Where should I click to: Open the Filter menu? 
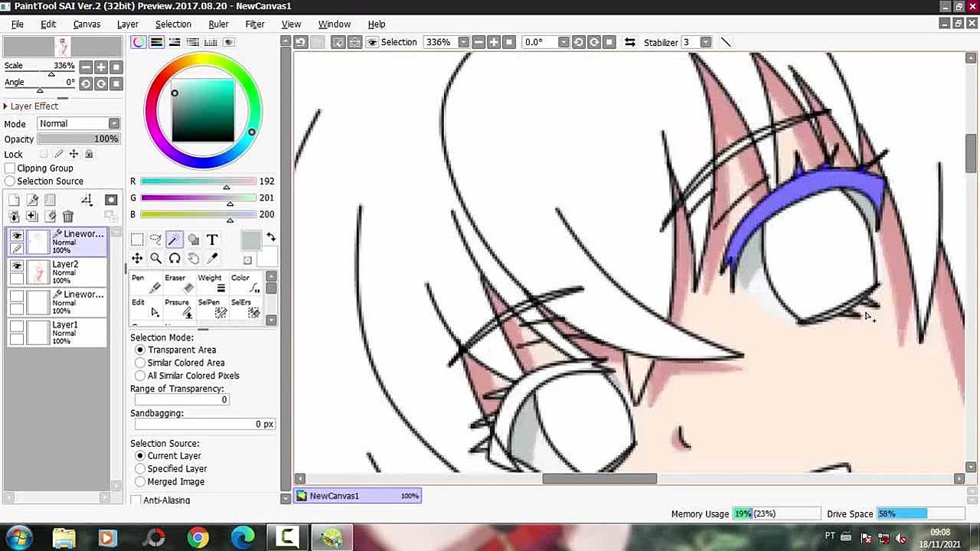coord(254,24)
